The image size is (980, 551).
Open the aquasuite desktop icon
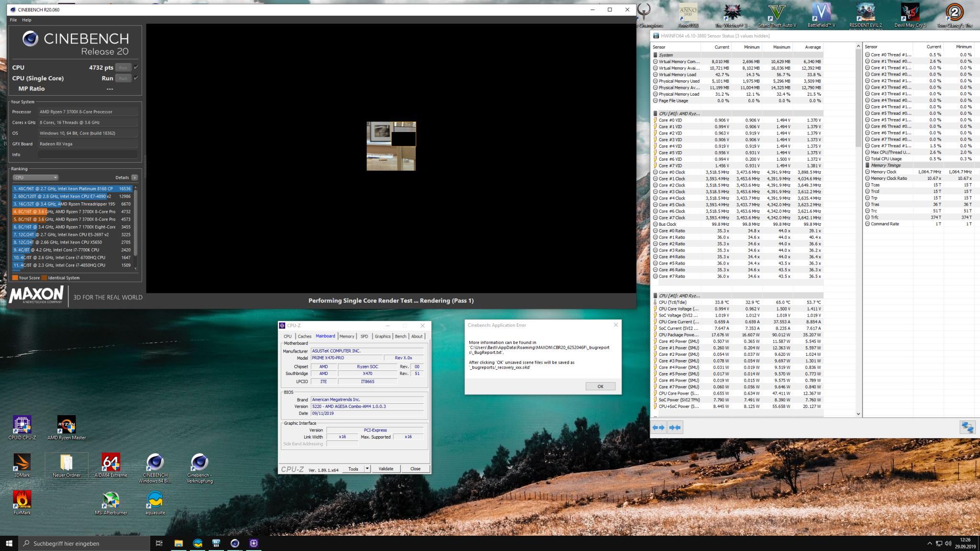click(x=155, y=503)
